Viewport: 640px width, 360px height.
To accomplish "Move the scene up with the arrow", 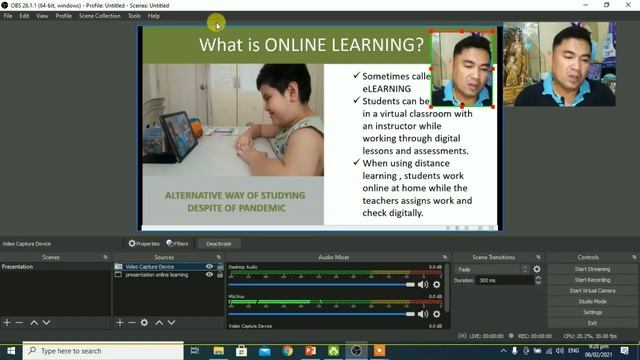I will click(34, 322).
